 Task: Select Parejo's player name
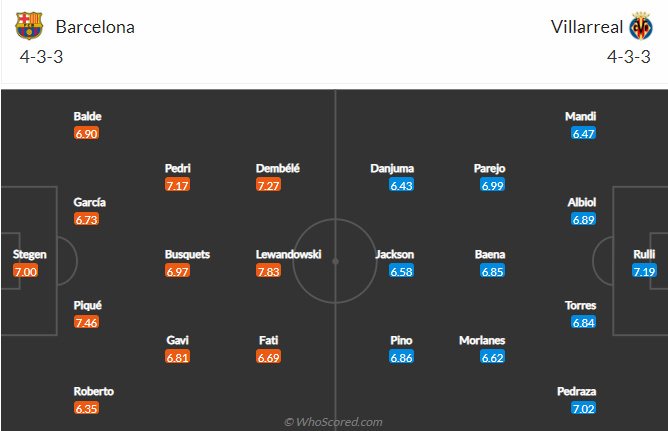coord(489,168)
